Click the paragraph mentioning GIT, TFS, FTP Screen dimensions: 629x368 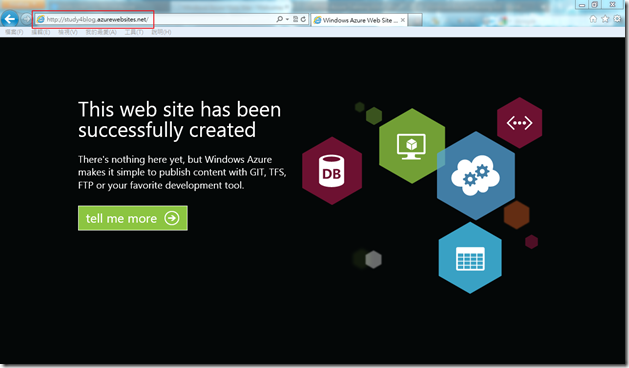[182, 172]
